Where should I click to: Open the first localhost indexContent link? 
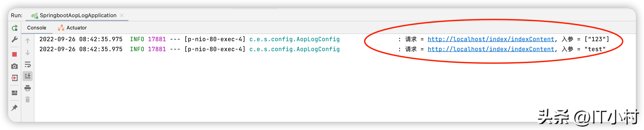[x=491, y=39]
